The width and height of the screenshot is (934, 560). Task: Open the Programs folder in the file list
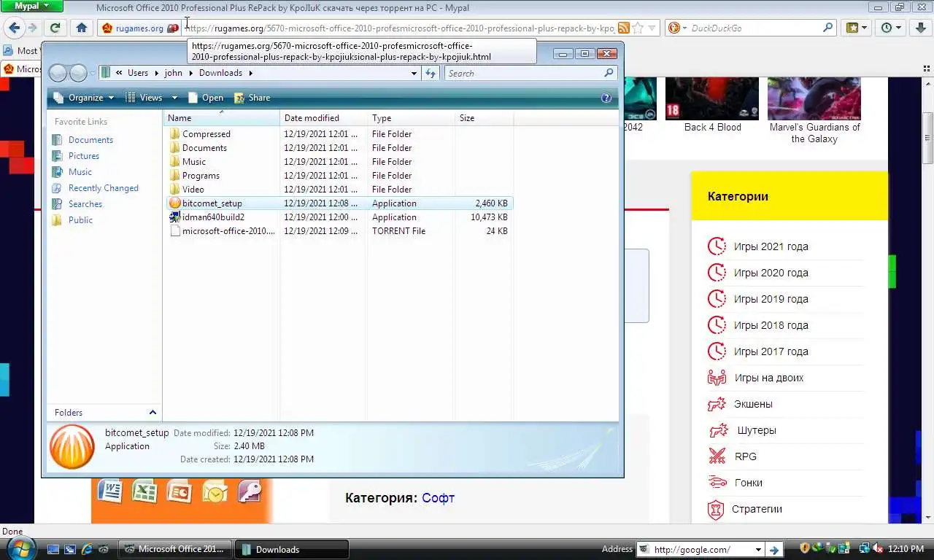tap(201, 176)
